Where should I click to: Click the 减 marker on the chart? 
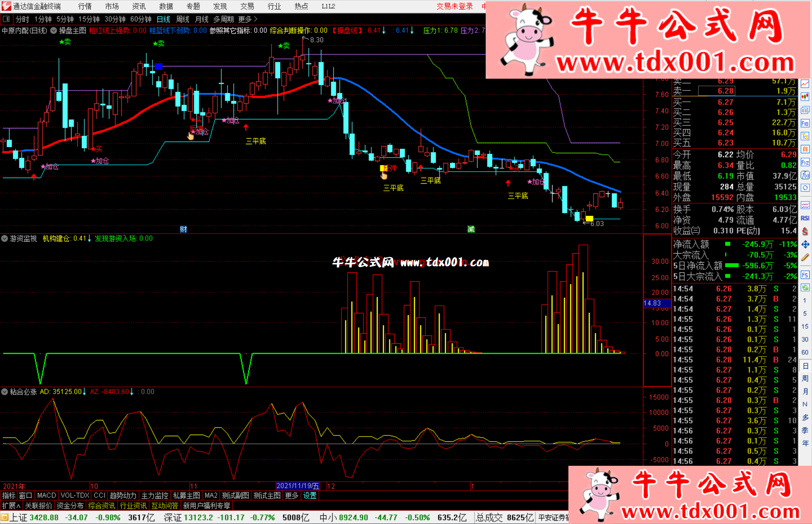click(x=471, y=229)
